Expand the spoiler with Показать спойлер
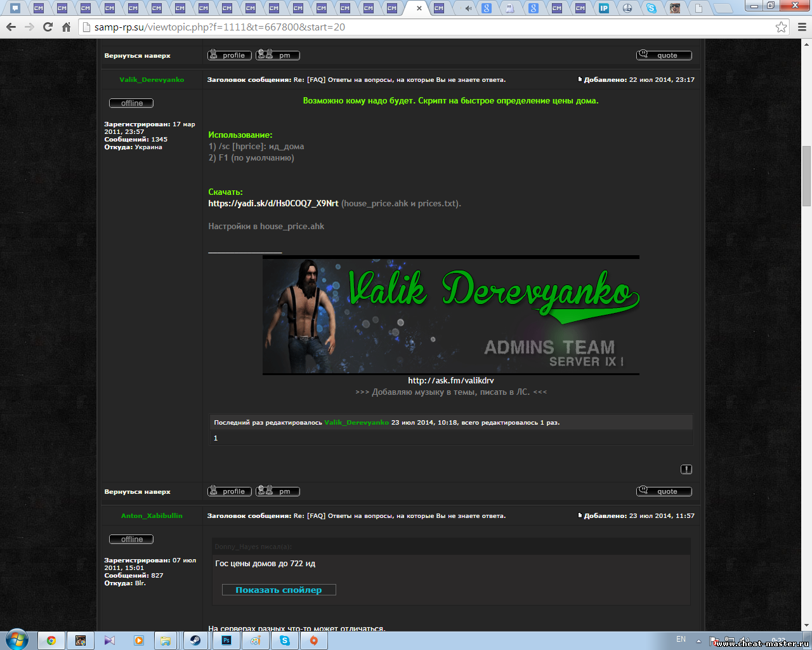 click(x=278, y=590)
